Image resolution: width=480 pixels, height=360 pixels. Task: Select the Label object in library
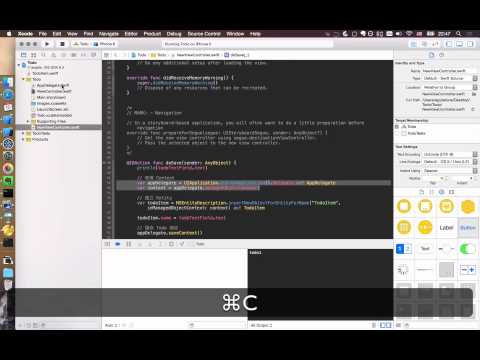(x=446, y=228)
